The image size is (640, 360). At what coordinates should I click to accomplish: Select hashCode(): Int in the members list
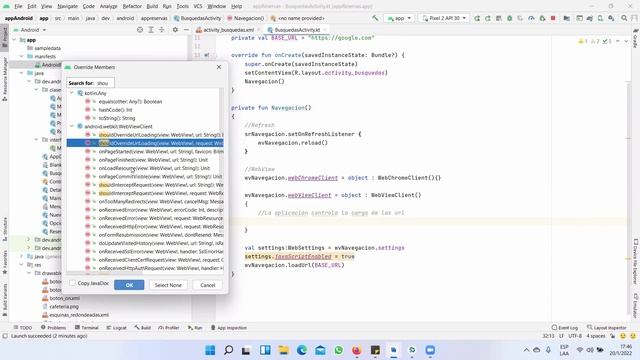tap(115, 110)
